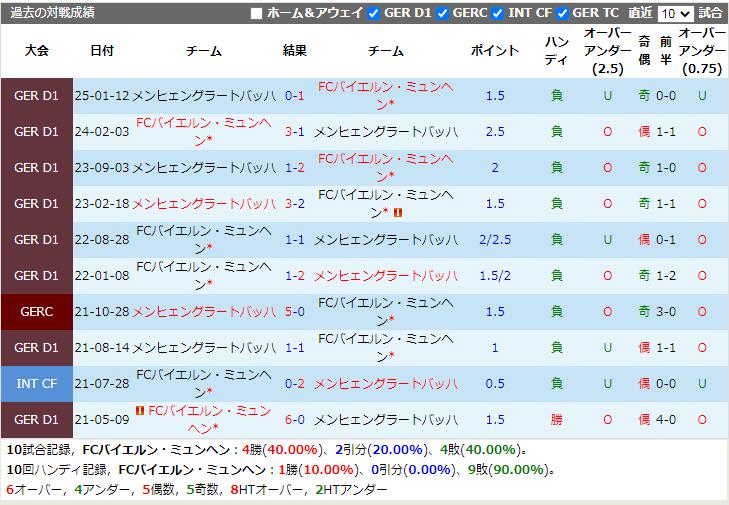
Task: Click away team メンヒェングラートバッハ in 24-02-03 row
Action: (x=386, y=132)
